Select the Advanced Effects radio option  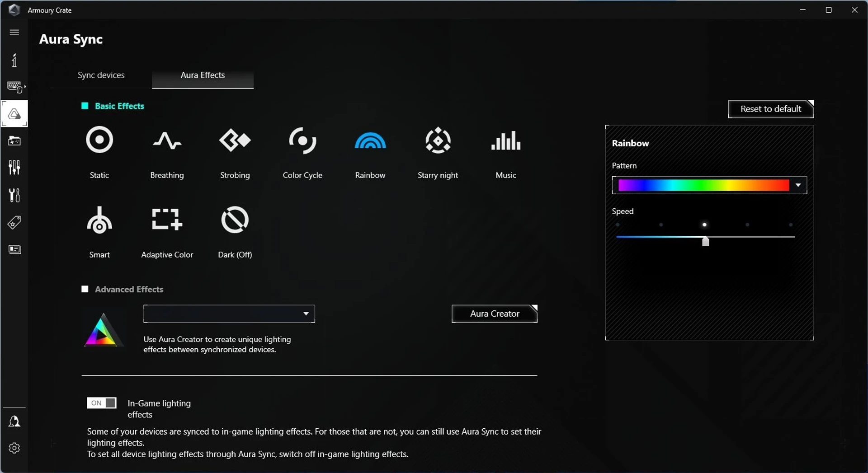click(x=85, y=289)
